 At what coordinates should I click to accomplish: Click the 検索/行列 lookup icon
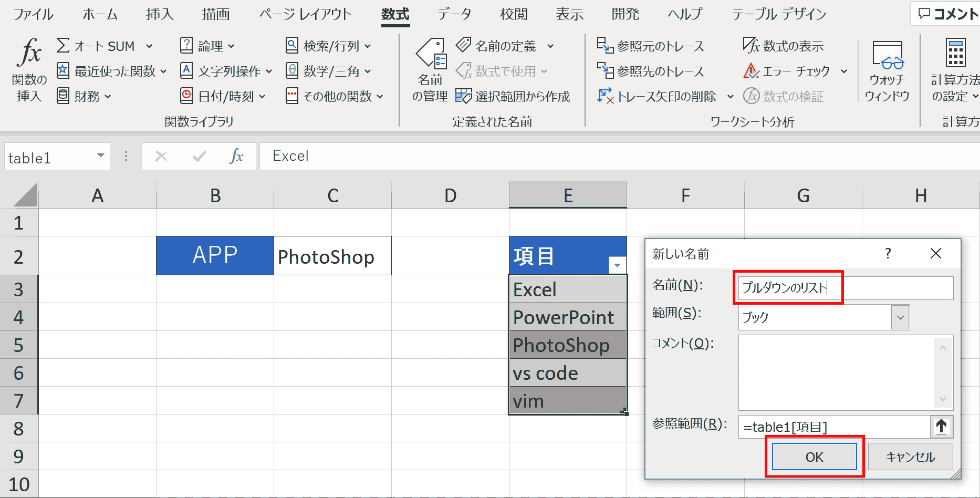click(x=292, y=46)
